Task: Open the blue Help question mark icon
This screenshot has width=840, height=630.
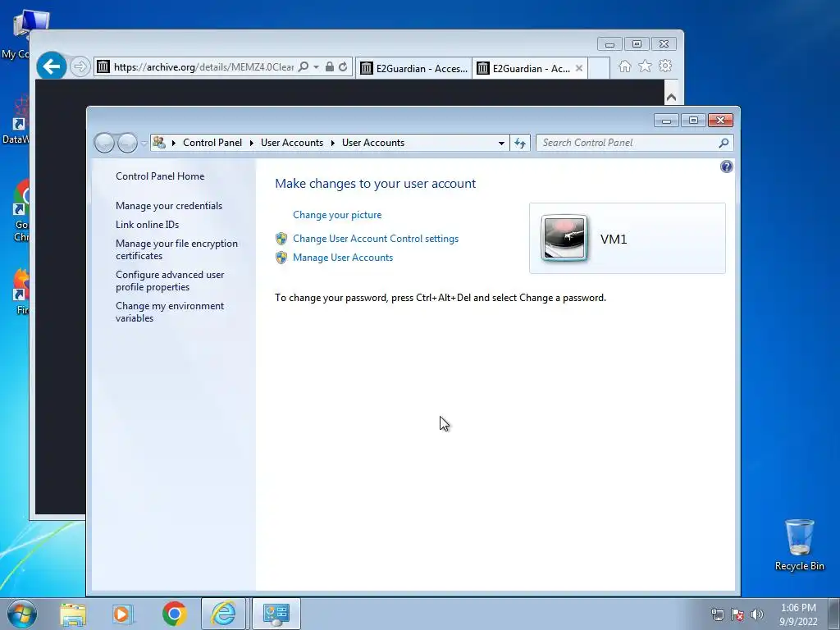Action: [727, 167]
